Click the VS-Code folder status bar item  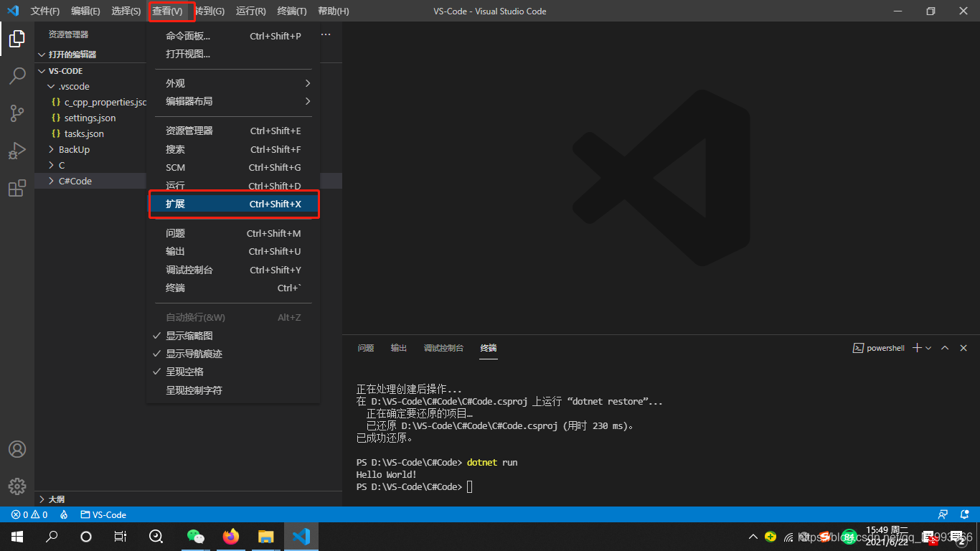click(103, 514)
